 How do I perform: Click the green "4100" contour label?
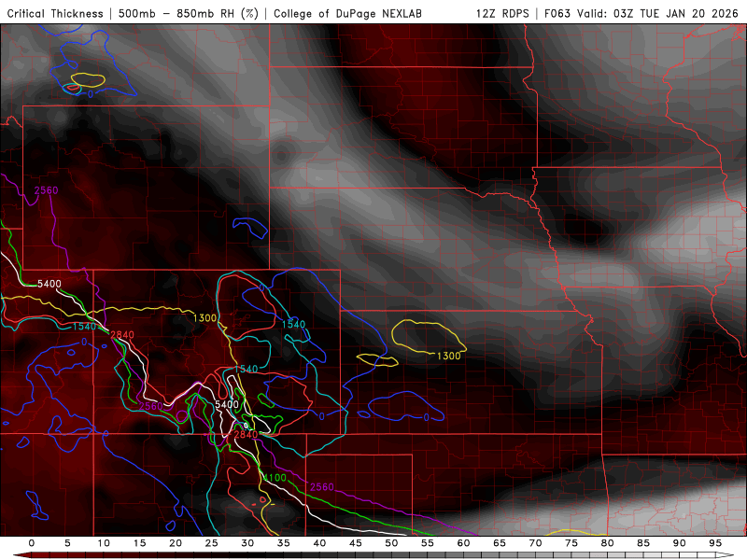pyautogui.click(x=275, y=478)
